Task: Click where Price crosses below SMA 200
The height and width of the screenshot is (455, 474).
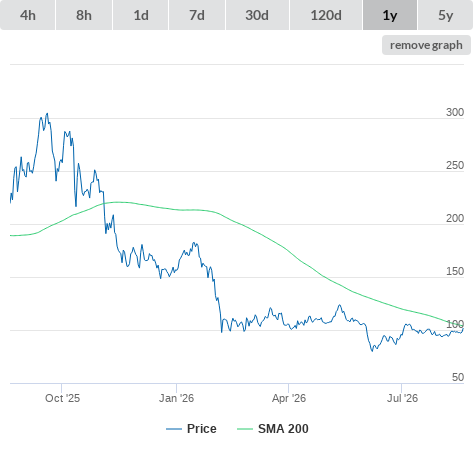Action: pyautogui.click(x=104, y=203)
